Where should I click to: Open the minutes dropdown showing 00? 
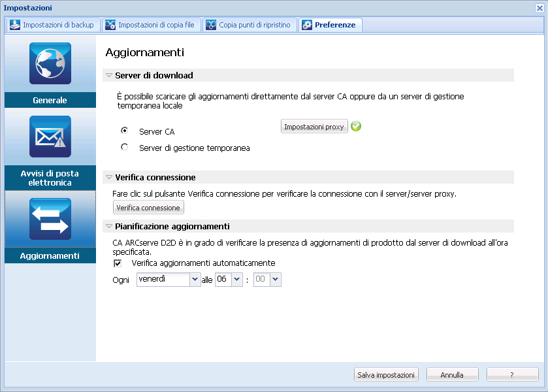coord(276,280)
